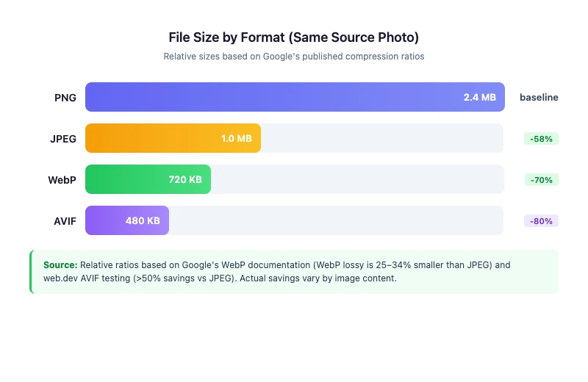Select the AVIF row label
This screenshot has width=588, height=382.
pyautogui.click(x=65, y=220)
